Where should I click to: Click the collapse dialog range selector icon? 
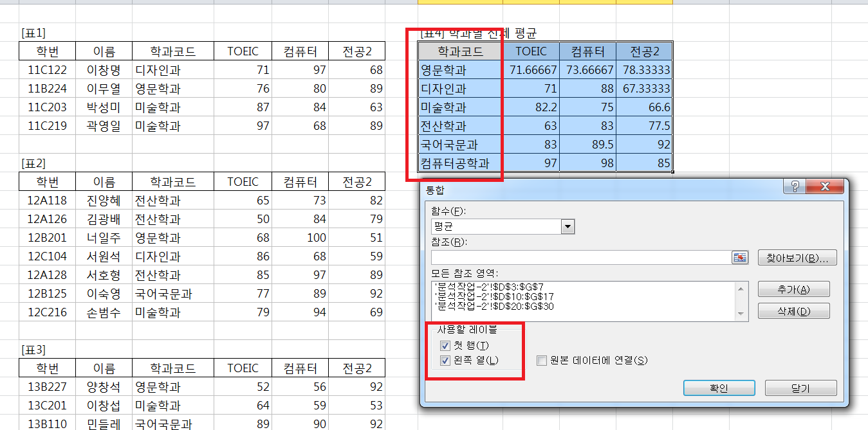point(740,258)
